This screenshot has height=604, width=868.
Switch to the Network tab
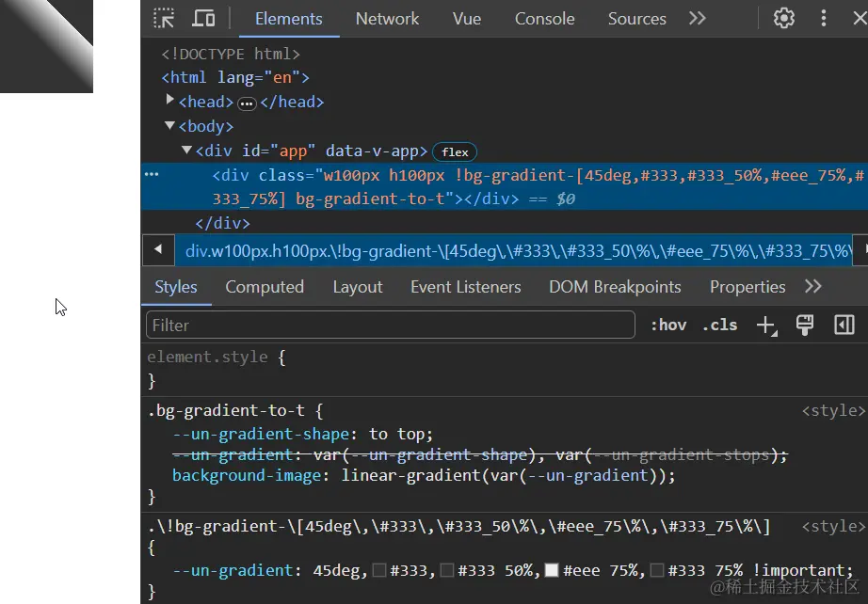tap(387, 18)
